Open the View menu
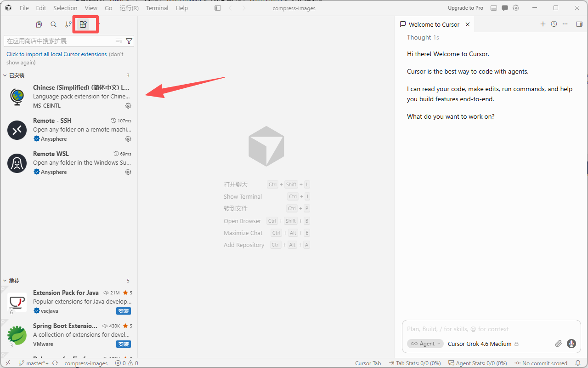Image resolution: width=588 pixels, height=368 pixels. (x=91, y=8)
